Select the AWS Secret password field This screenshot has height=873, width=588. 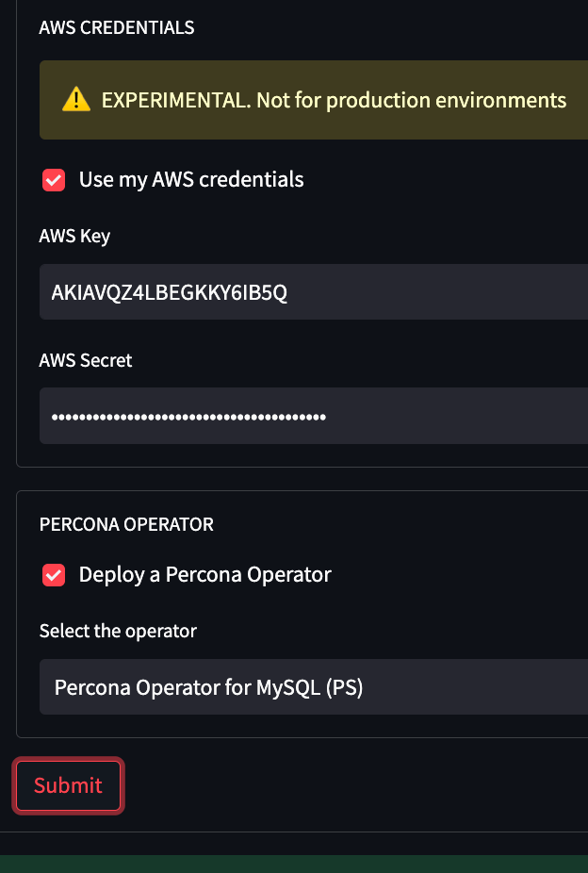(x=311, y=416)
